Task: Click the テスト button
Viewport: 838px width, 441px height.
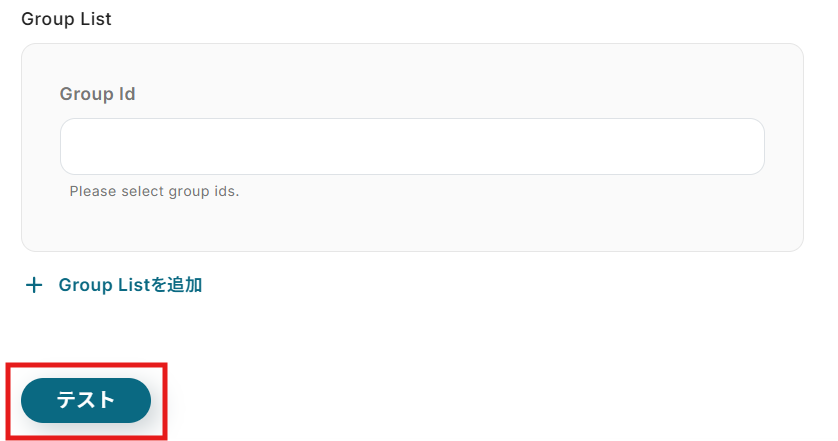Action: tap(86, 400)
